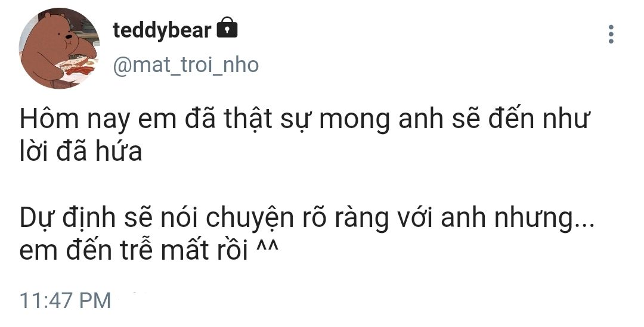
Task: Click the tweet line starting "Hôm nay em"
Action: 304,120
